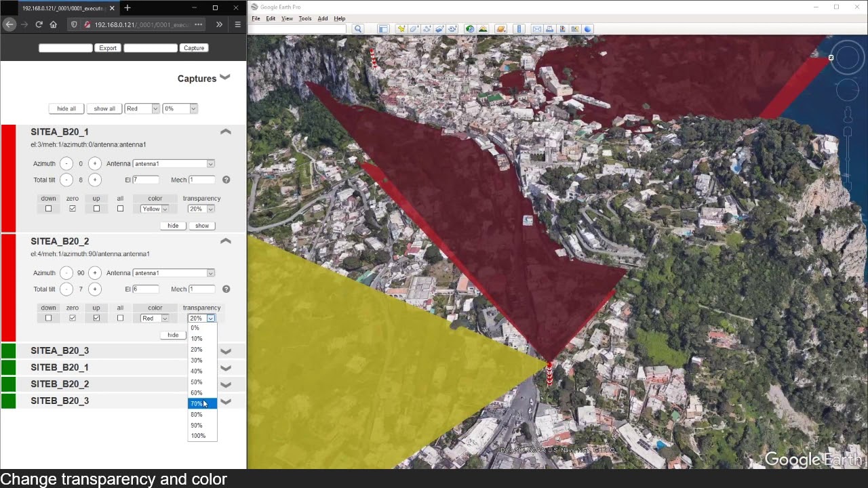Viewport: 868px width, 488px height.
Task: Add a placemark with the pushpin icon
Action: (x=401, y=28)
